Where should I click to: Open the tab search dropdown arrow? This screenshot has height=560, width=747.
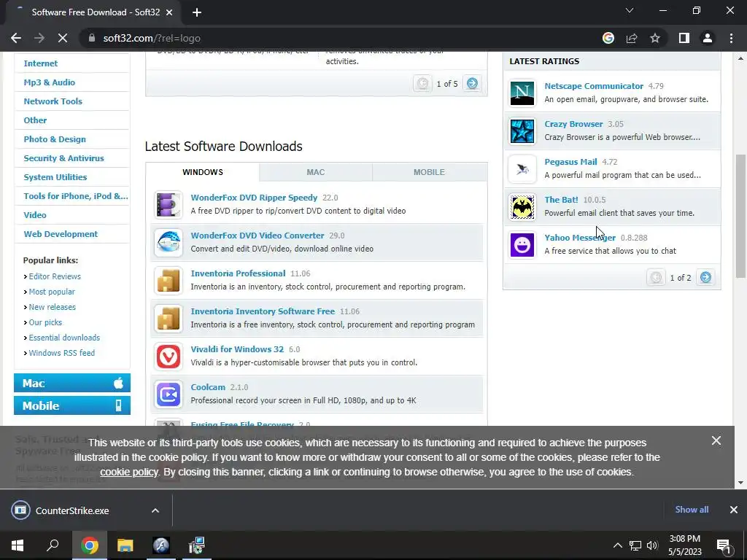pyautogui.click(x=630, y=10)
